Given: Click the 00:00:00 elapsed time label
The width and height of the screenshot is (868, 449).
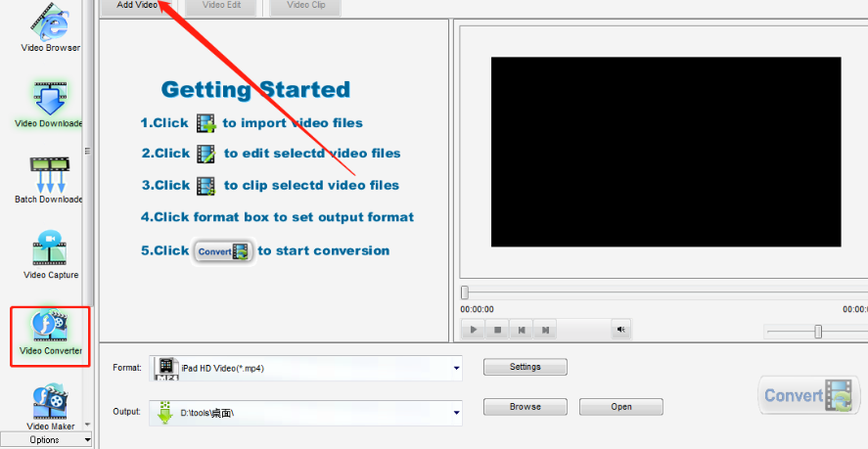Looking at the screenshot, I should [x=477, y=309].
